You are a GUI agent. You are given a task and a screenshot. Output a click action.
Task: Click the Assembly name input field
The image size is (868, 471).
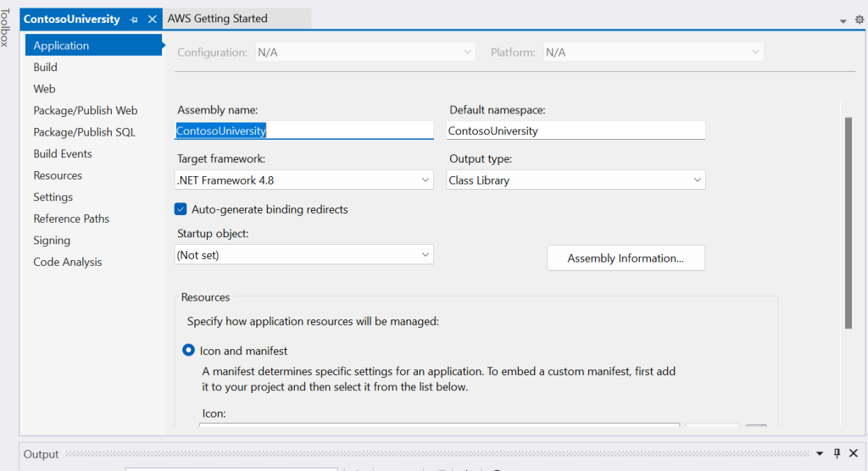(304, 130)
